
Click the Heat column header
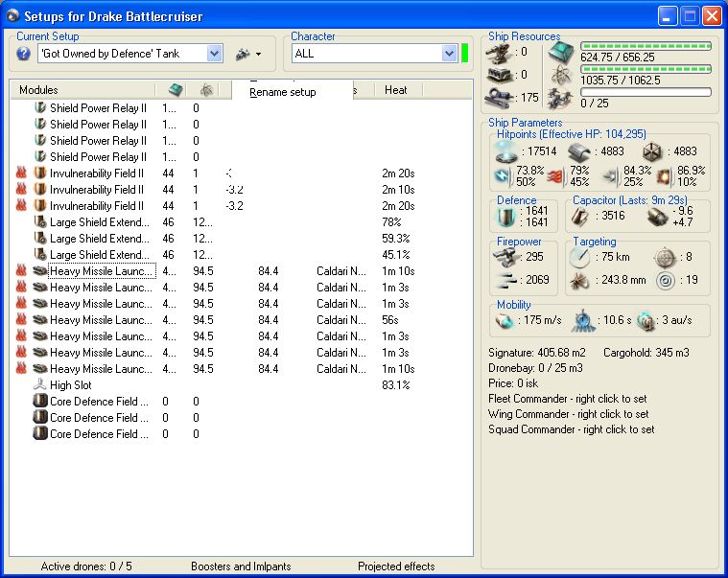click(396, 90)
